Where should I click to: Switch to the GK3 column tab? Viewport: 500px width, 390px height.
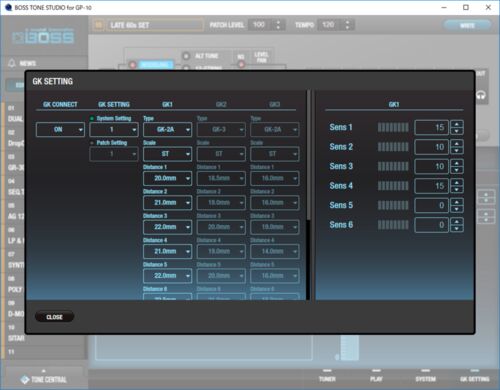coord(275,104)
